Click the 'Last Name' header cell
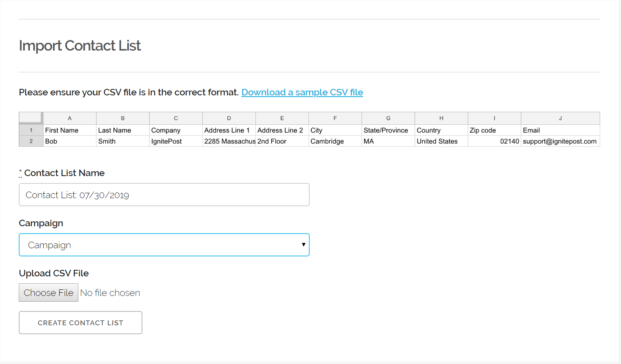This screenshot has height=364, width=621. [123, 130]
